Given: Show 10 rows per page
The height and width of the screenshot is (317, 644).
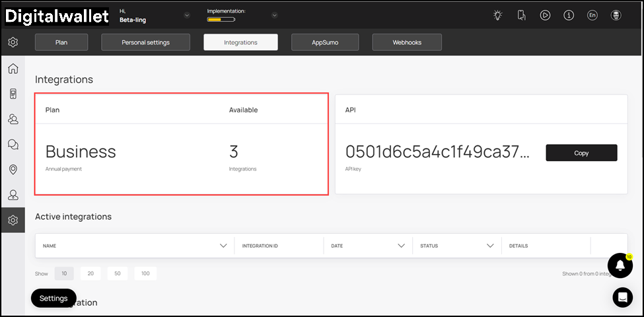Looking at the screenshot, I should point(64,273).
